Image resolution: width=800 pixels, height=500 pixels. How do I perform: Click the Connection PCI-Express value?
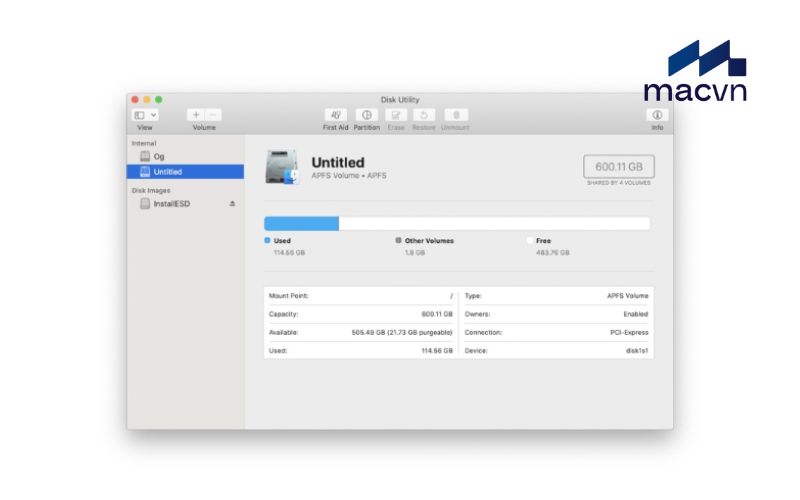tap(629, 333)
